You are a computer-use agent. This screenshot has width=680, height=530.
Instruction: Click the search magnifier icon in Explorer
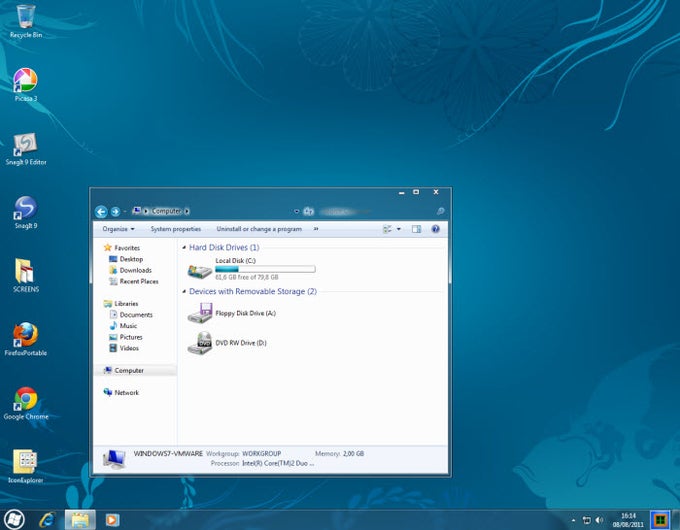click(x=440, y=211)
